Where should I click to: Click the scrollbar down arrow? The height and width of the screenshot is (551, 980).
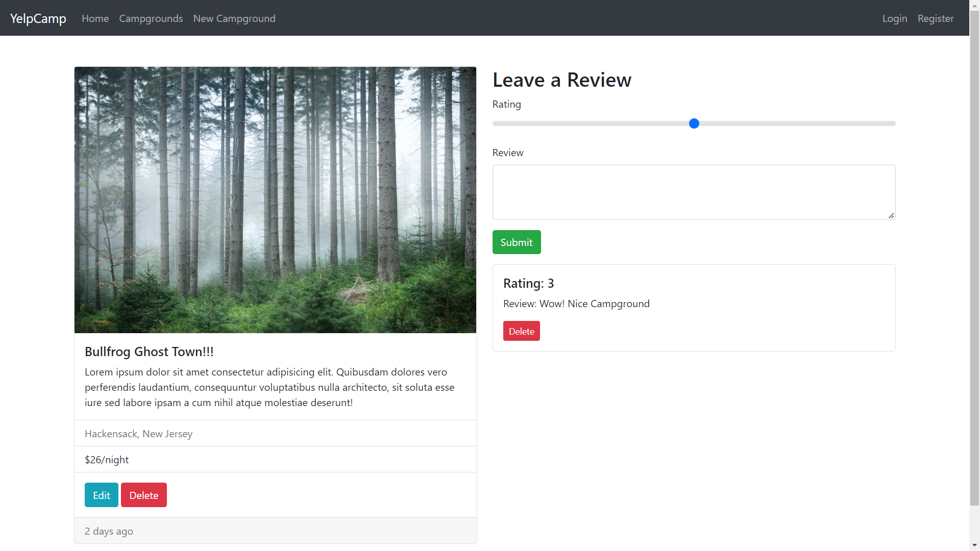pos(974,546)
